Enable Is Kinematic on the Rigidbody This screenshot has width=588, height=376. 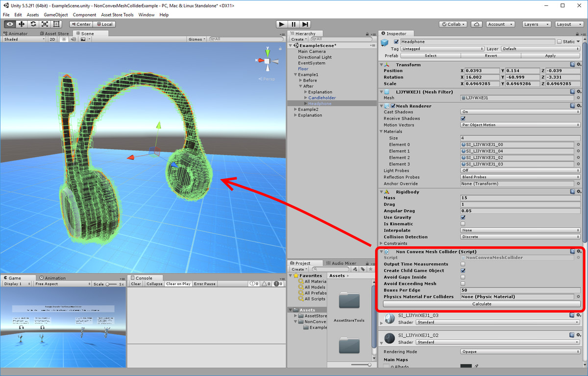click(462, 224)
